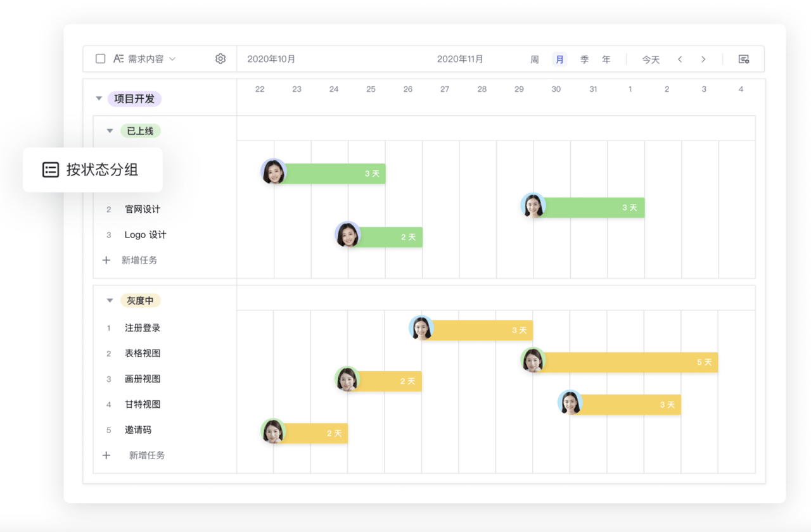Viewport: 811px width, 532px height.
Task: Click the plus icon under Logo 设计
Action: tap(106, 260)
